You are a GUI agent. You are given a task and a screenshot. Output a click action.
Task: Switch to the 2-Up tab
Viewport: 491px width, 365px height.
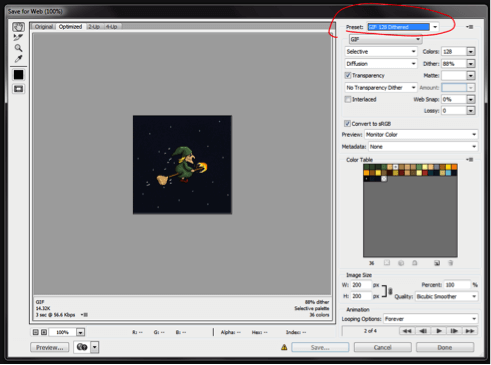[x=94, y=27]
